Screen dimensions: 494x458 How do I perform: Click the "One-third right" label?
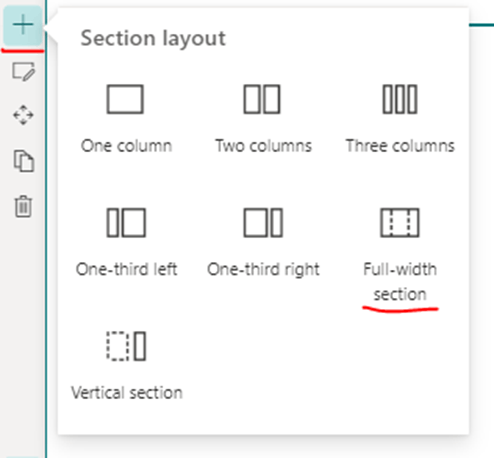(x=263, y=269)
